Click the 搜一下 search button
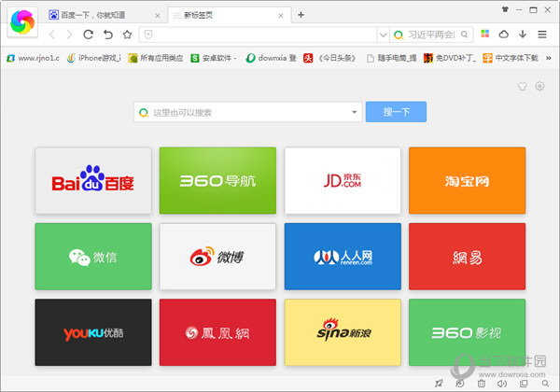The image size is (560, 392). point(397,113)
